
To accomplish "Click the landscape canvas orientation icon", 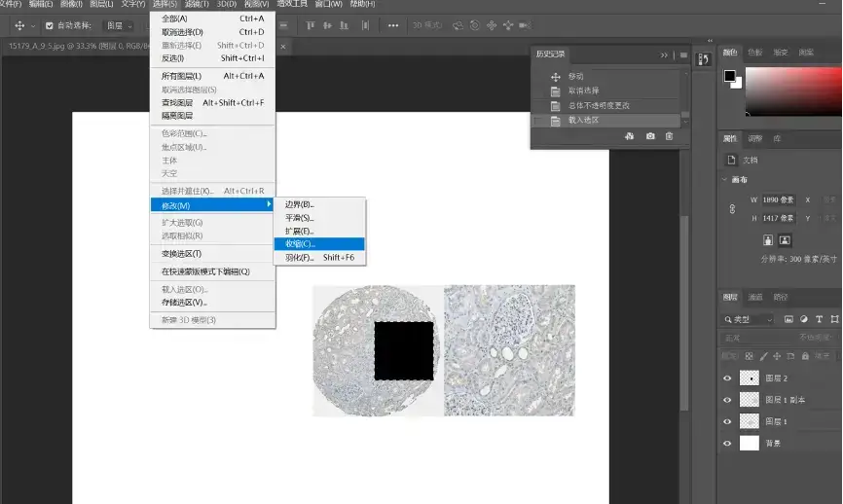I will (785, 239).
